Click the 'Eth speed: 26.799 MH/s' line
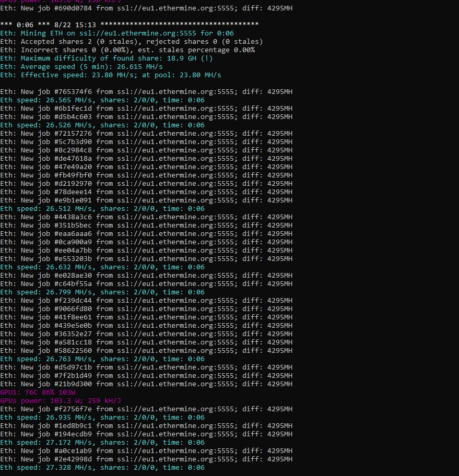 tap(102, 292)
